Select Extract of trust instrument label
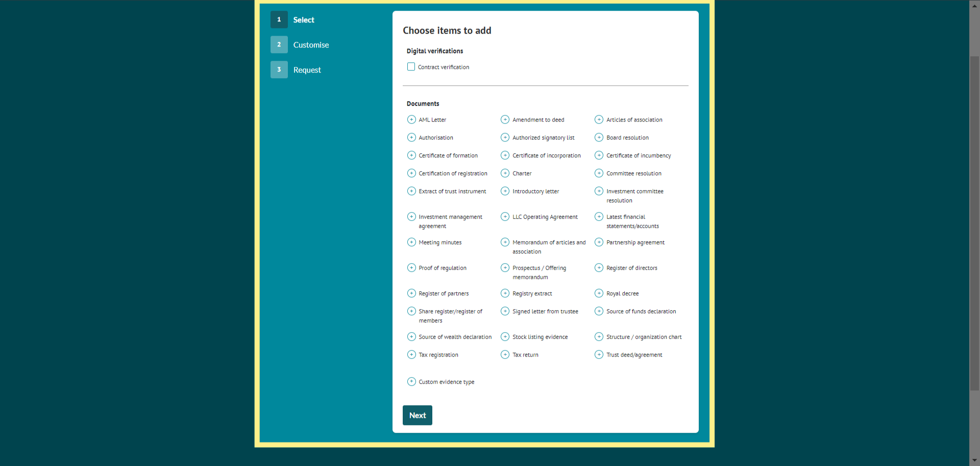The height and width of the screenshot is (466, 980). [x=452, y=192]
